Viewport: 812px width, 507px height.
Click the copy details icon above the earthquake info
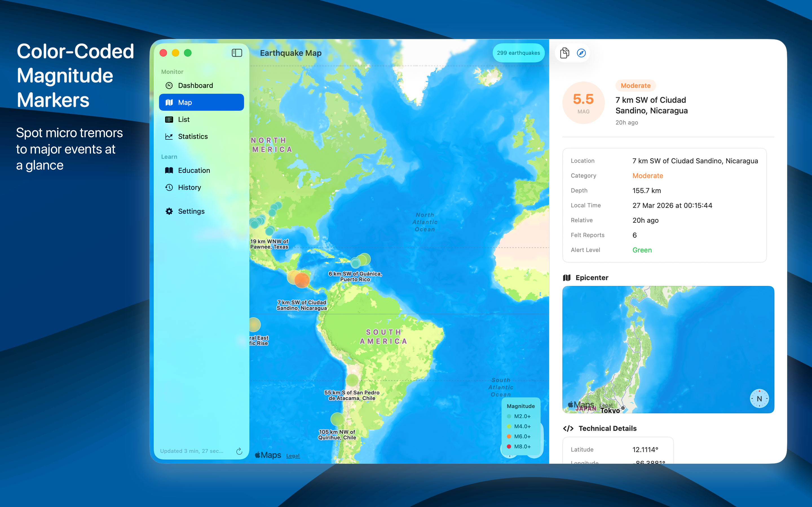pos(565,53)
